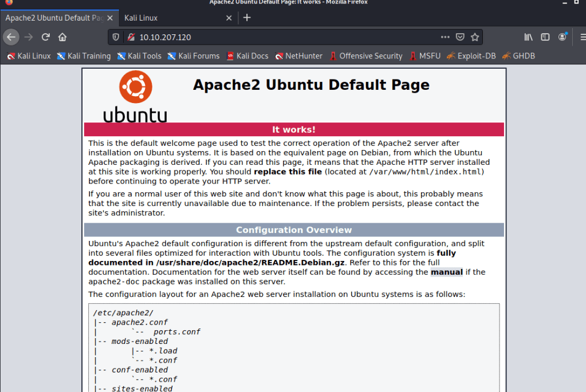Open a new tab with plus button
Image resolution: width=586 pixels, height=392 pixels.
[x=247, y=18]
